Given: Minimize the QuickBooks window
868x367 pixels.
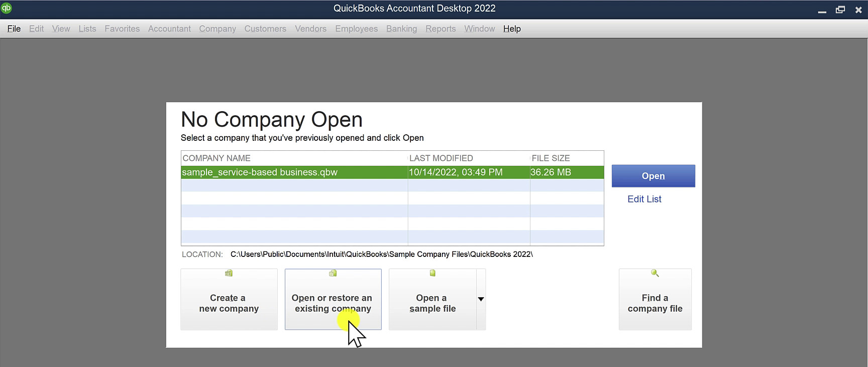Looking at the screenshot, I should click(822, 11).
